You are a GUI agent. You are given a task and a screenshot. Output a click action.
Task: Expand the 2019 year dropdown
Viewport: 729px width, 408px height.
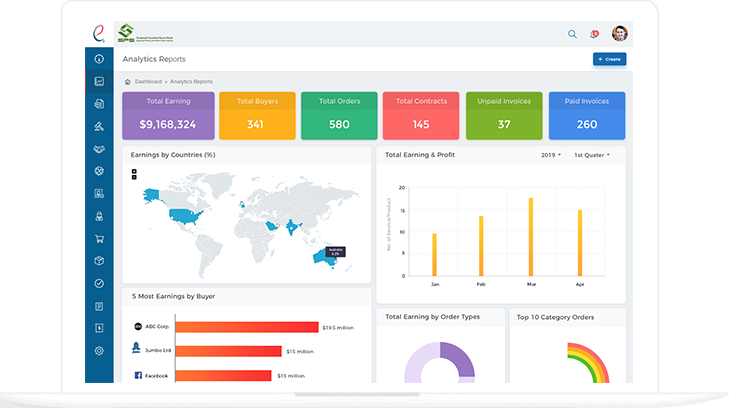click(x=551, y=155)
